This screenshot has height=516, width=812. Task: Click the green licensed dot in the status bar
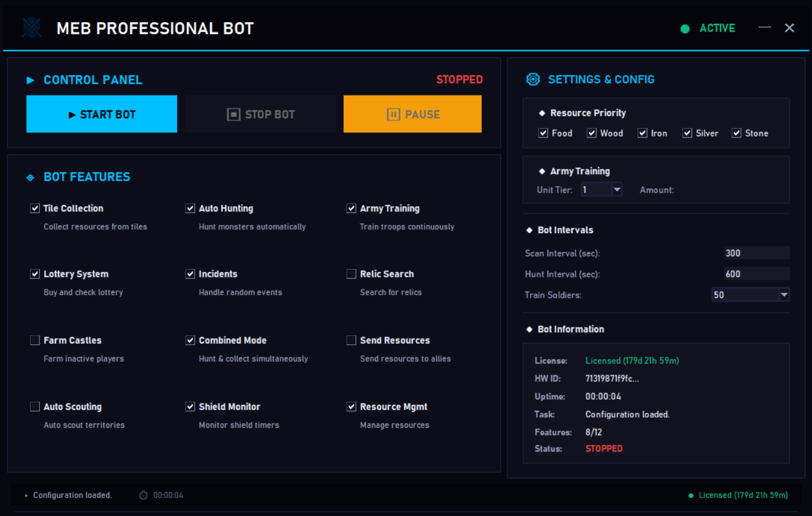(x=691, y=495)
